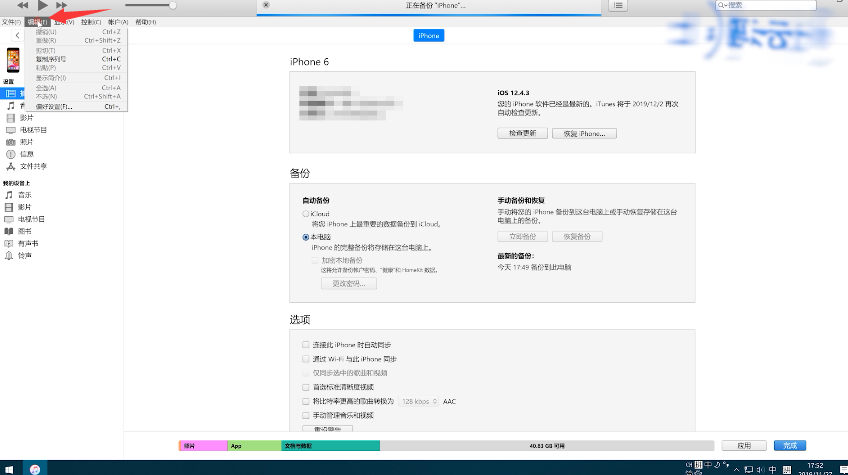Click 恢复 iPhone... restore button
The width and height of the screenshot is (848, 475).
click(x=584, y=133)
